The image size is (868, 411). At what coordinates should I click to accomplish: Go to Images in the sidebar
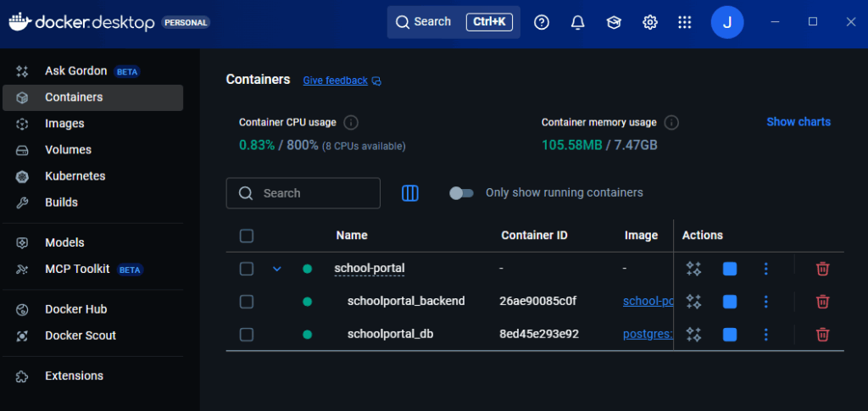[64, 124]
